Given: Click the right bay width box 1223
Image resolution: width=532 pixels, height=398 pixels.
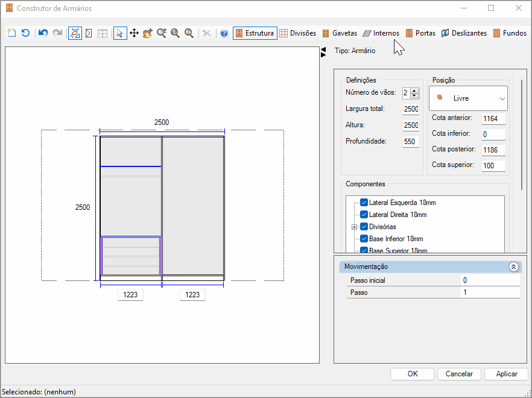Looking at the screenshot, I should coord(192,295).
